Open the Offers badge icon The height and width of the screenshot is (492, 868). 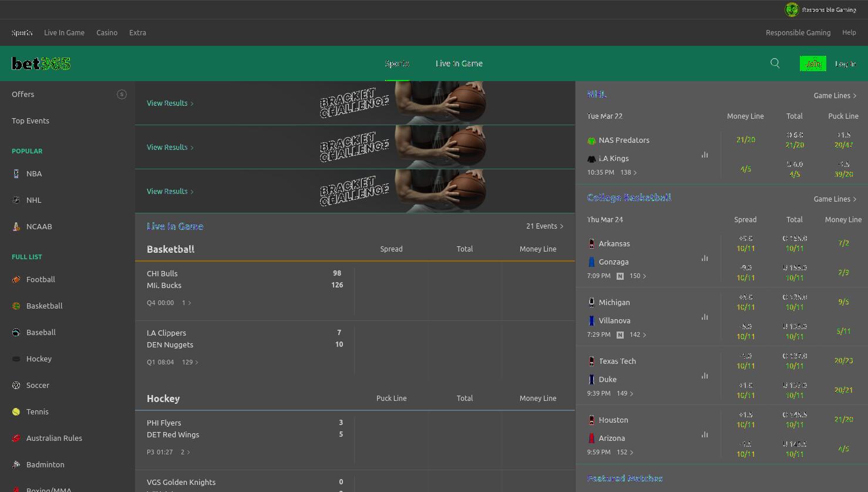[122, 94]
